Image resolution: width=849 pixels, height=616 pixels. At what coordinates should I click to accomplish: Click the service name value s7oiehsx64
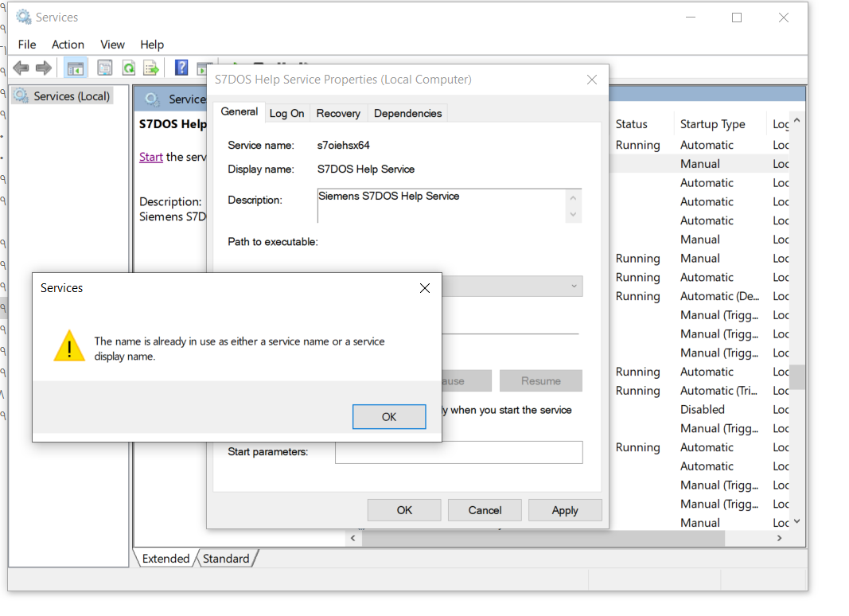pyautogui.click(x=343, y=145)
